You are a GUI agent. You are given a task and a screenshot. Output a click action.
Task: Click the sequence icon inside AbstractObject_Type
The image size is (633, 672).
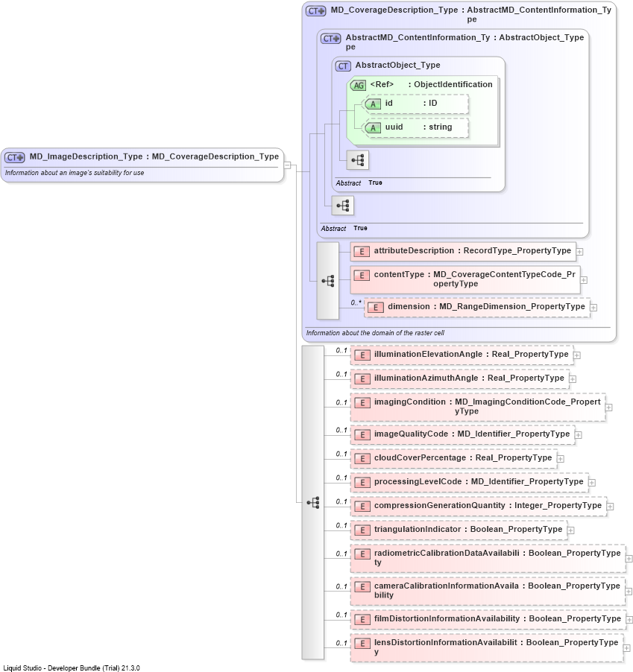pos(358,160)
